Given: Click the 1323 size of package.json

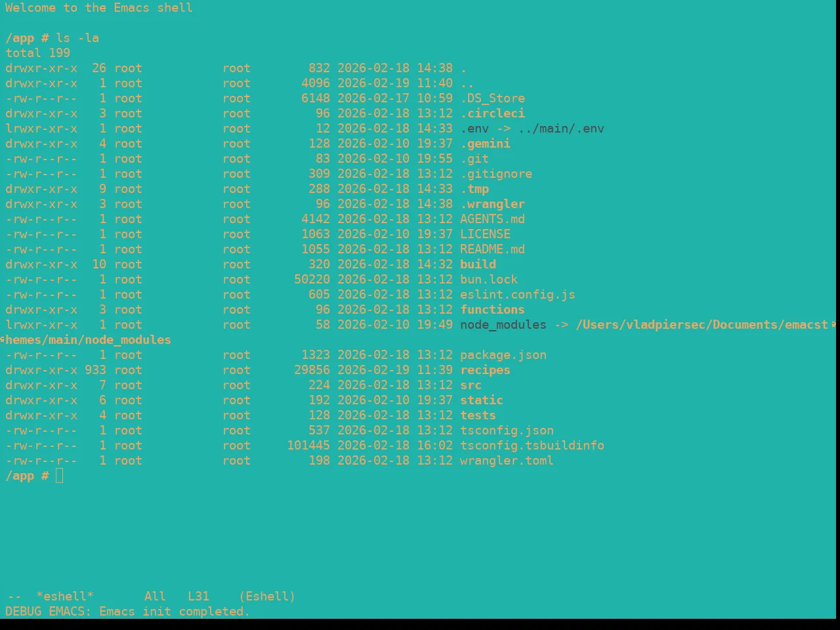Looking at the screenshot, I should (x=316, y=355).
